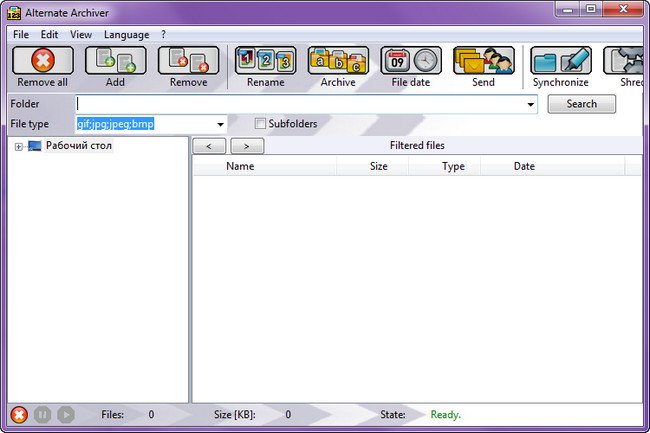The height and width of the screenshot is (433, 650).
Task: Click the Size [KB]: label
Action: pos(235,414)
